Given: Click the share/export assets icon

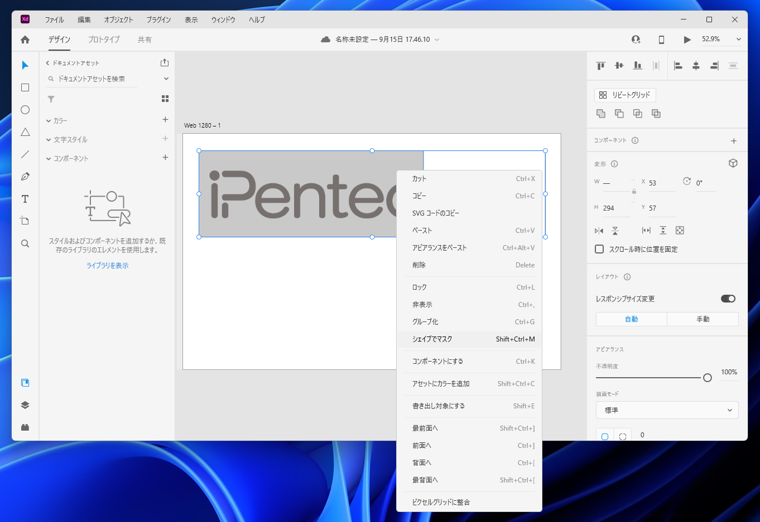Looking at the screenshot, I should (164, 63).
